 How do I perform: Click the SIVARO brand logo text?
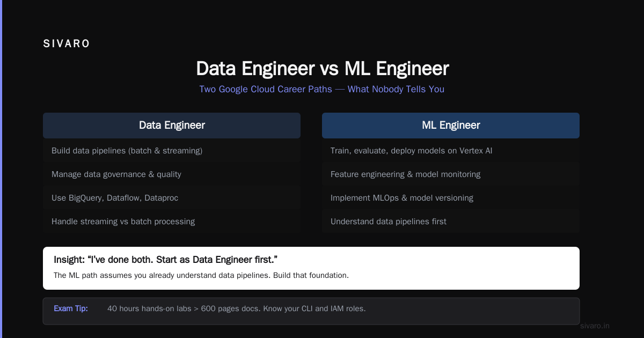(67, 44)
